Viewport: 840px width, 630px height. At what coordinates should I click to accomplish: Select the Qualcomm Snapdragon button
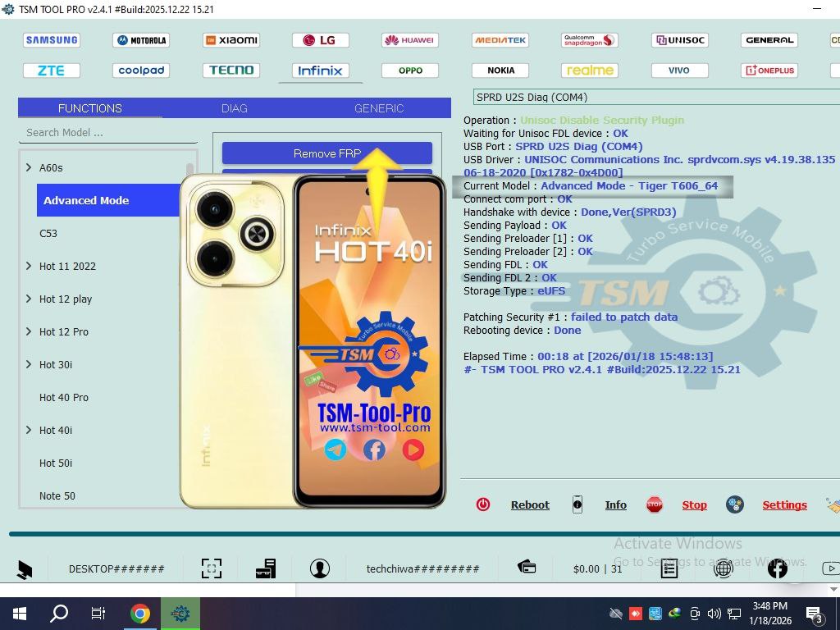coord(589,40)
